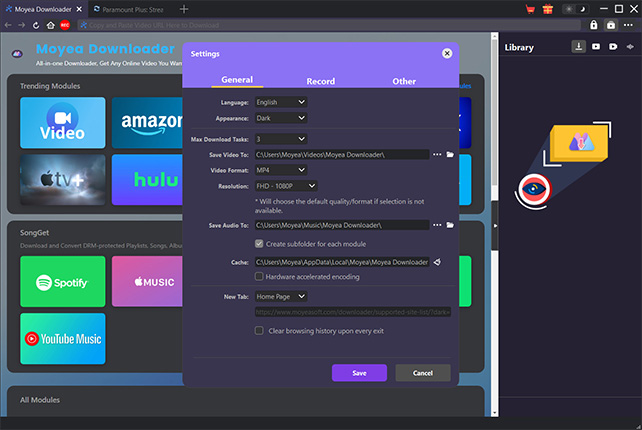The width and height of the screenshot is (642, 430).
Task: Open the Save Video To folder
Action: [450, 154]
